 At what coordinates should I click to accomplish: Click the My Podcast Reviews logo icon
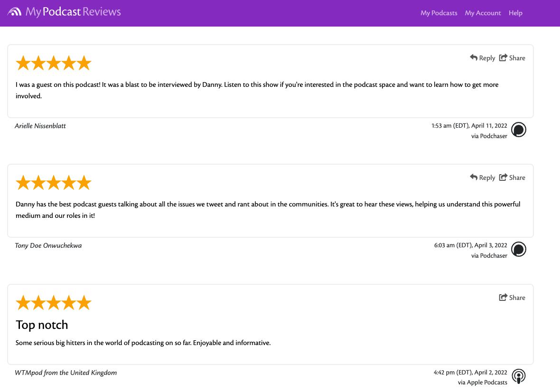(x=15, y=11)
